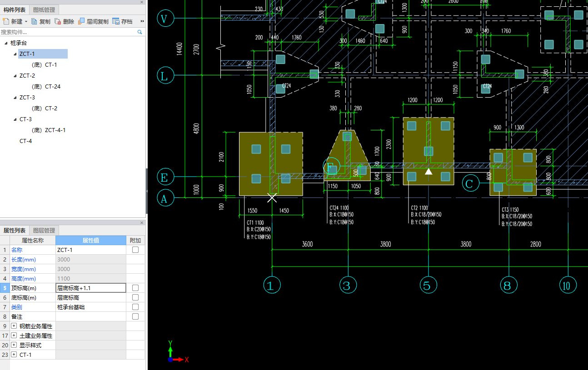This screenshot has height=370, width=588.
Task: Expand the 显示样式 property group
Action: coord(14,345)
